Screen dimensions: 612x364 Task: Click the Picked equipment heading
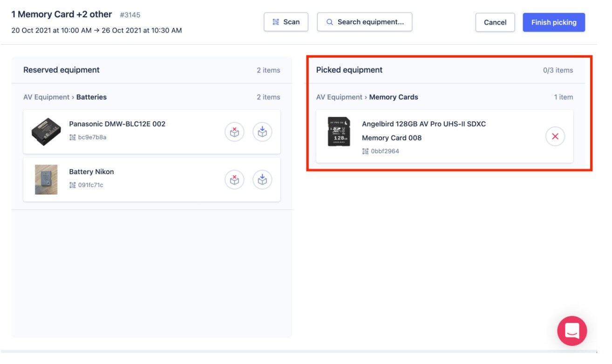pos(349,70)
